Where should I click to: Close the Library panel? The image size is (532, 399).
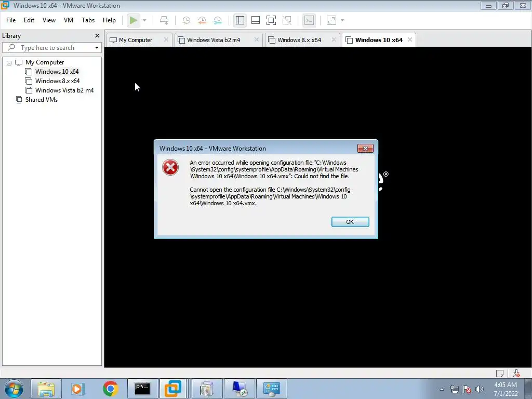tap(97, 36)
